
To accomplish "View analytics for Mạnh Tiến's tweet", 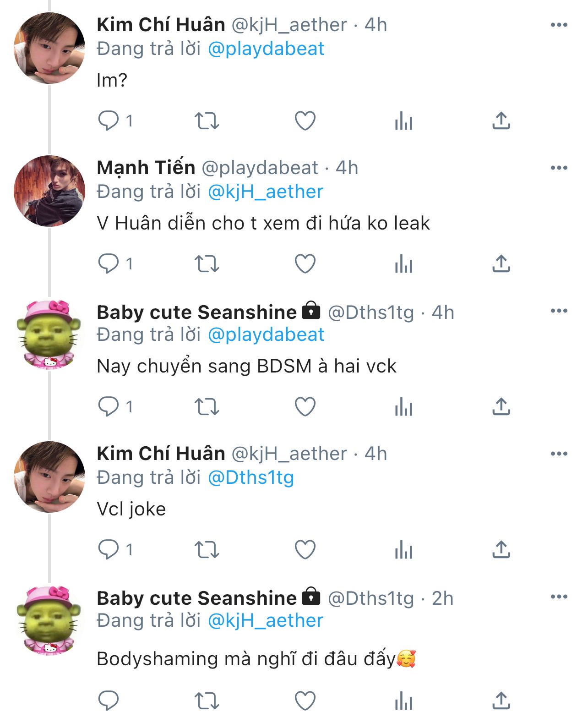I will coord(403,264).
